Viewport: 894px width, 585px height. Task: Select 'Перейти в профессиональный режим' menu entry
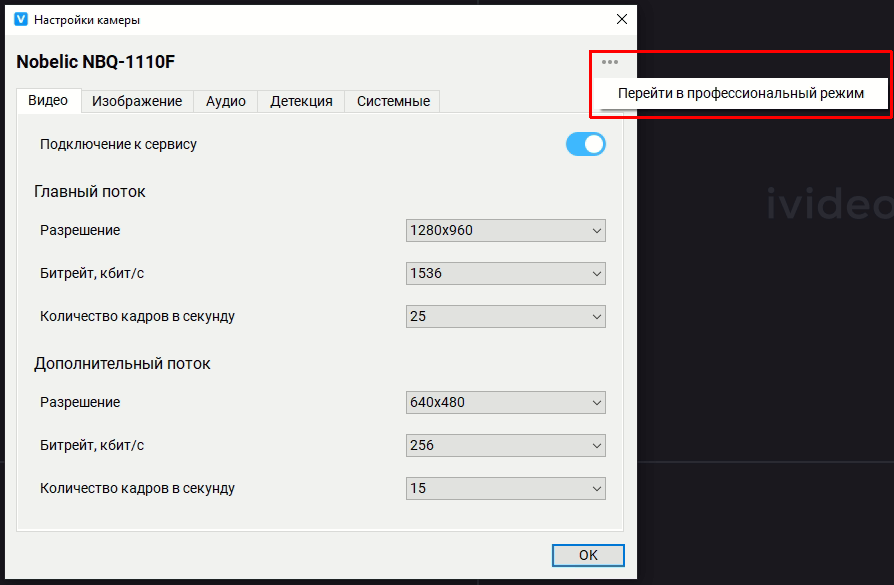[x=741, y=93]
